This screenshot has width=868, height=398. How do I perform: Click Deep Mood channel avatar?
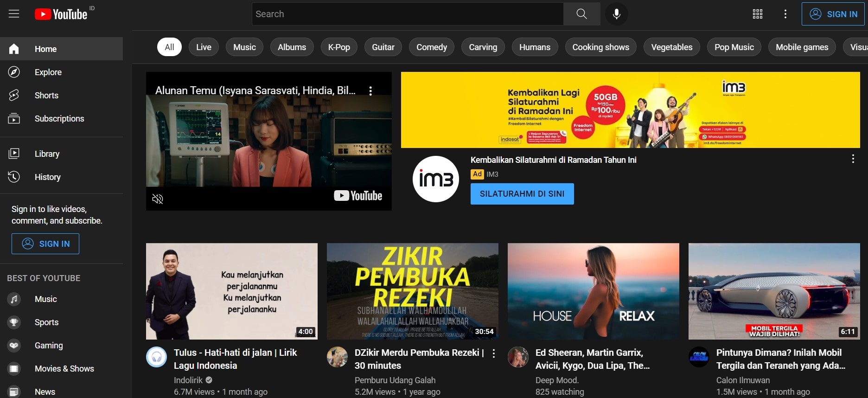tap(518, 357)
